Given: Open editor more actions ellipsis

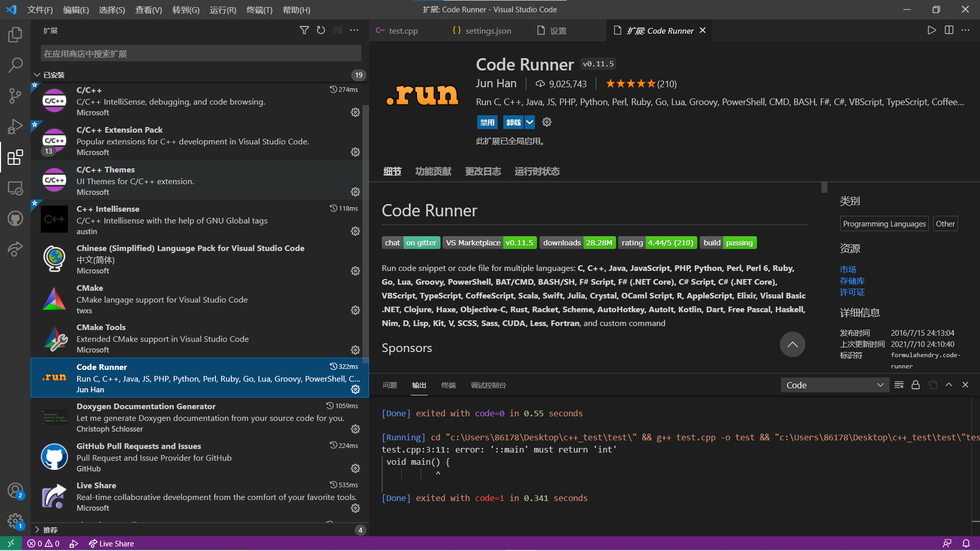Looking at the screenshot, I should click(x=965, y=31).
